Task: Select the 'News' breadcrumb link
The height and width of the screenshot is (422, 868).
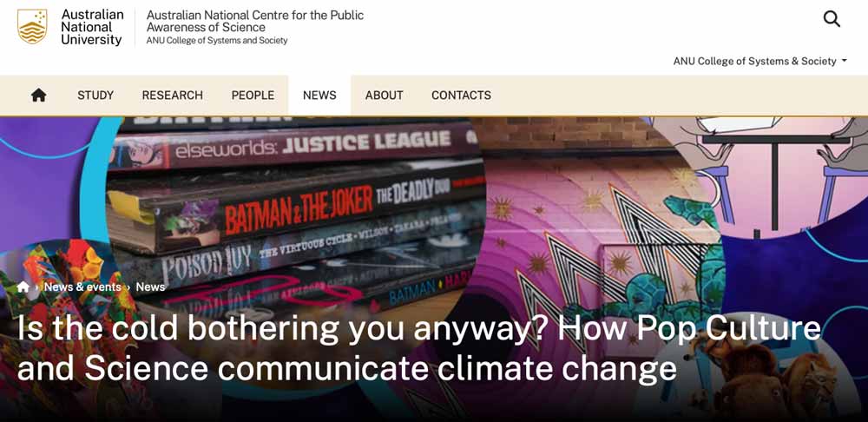Action: 150,287
